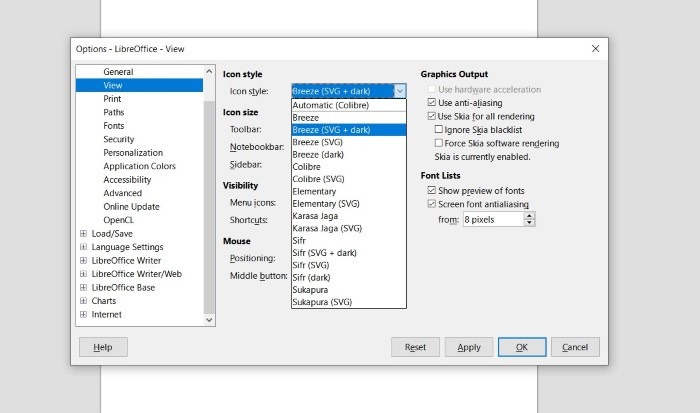The image size is (700, 413).
Task: Enable Ignore Skia blacklist checkbox
Action: (438, 129)
